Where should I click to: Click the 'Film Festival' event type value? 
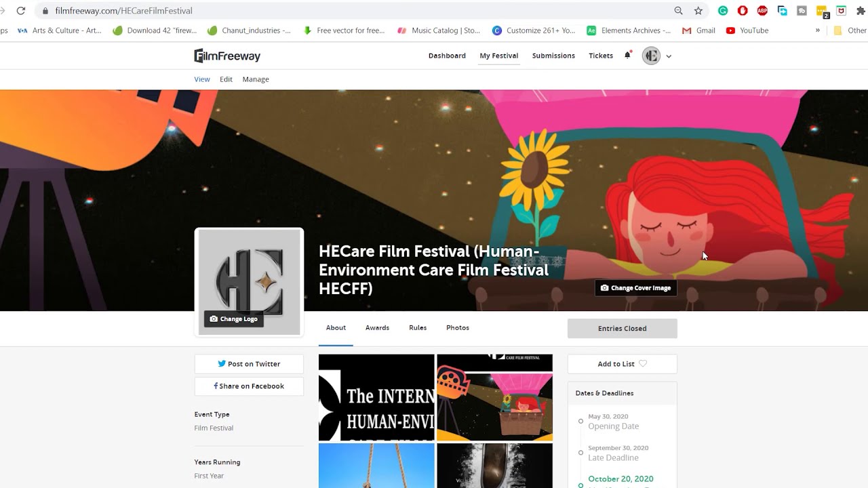click(214, 428)
